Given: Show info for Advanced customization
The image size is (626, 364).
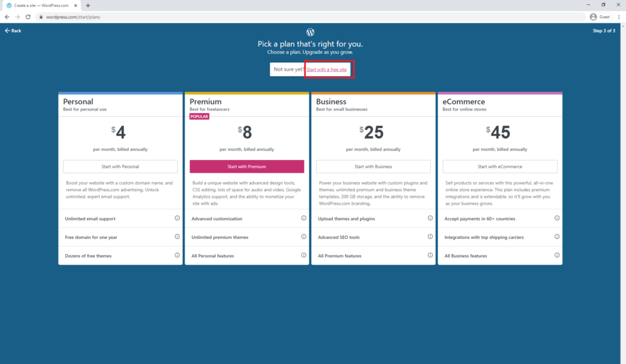Looking at the screenshot, I should point(303,218).
